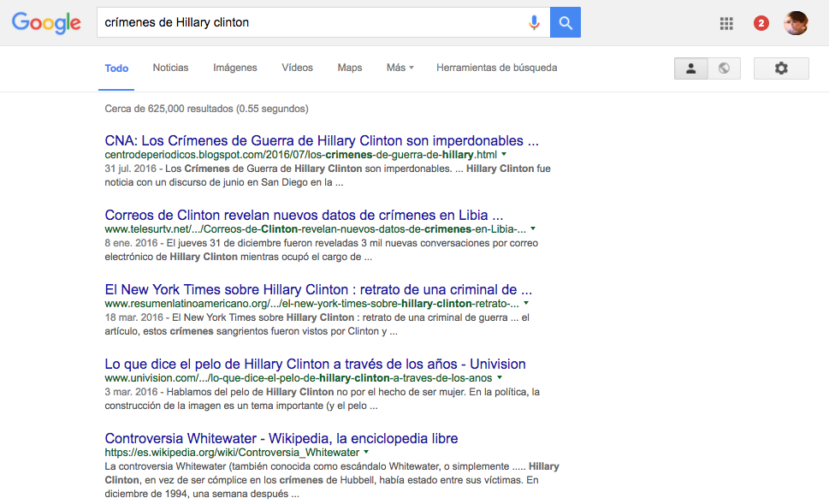Click the es.wikipedia.org Whitewater URL text
This screenshot has width=829, height=504.
(232, 453)
